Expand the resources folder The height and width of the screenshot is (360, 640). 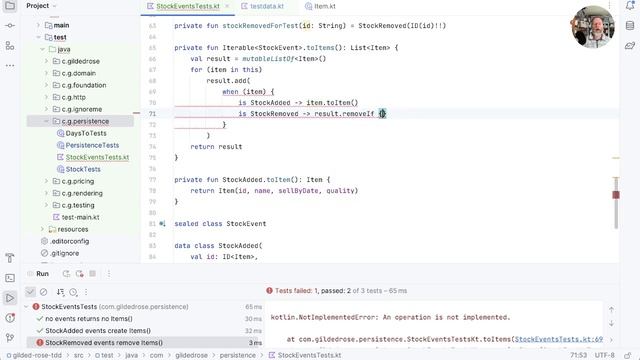[42, 229]
